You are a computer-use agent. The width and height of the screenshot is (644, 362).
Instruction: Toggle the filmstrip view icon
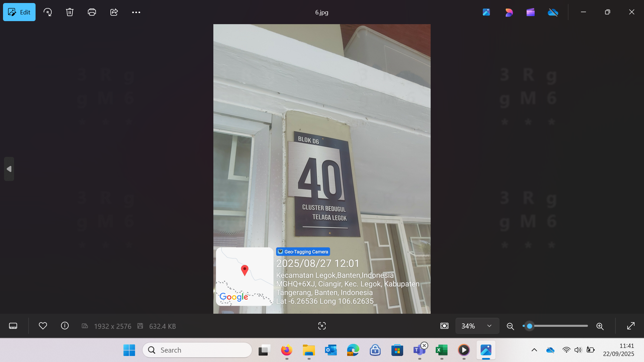pos(13,326)
